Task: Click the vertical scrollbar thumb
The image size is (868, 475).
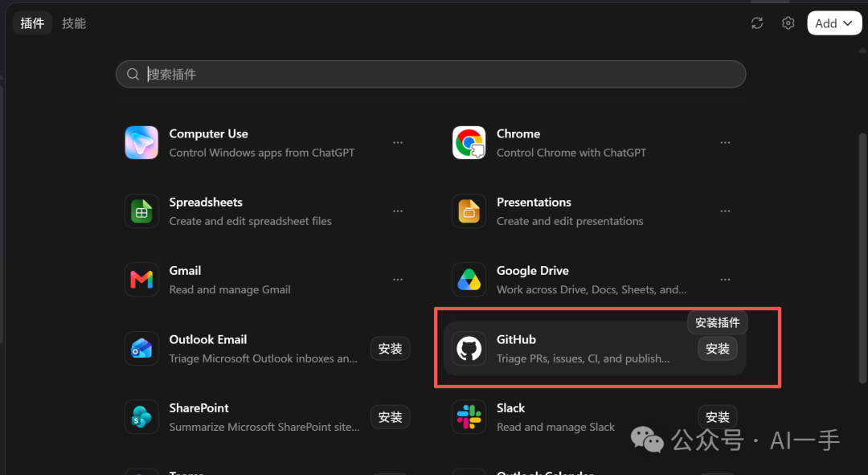Action: tap(862, 257)
